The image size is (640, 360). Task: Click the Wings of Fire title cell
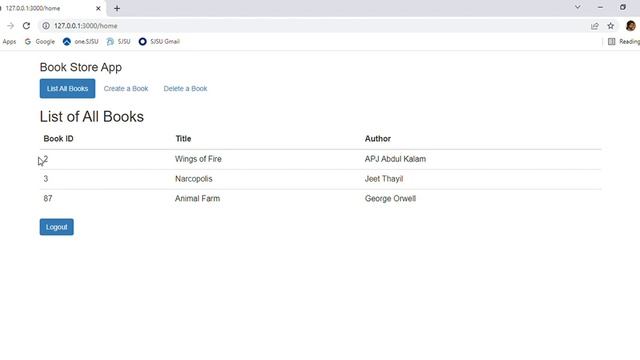[x=198, y=159]
